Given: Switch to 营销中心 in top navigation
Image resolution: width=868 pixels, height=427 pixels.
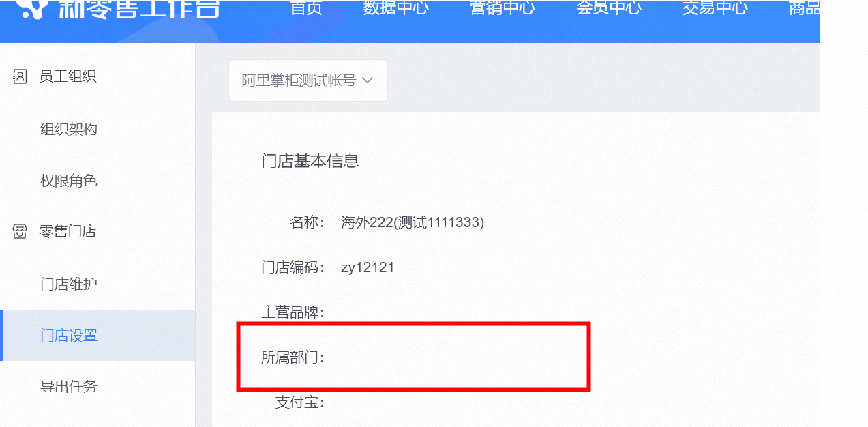Looking at the screenshot, I should pos(503,8).
